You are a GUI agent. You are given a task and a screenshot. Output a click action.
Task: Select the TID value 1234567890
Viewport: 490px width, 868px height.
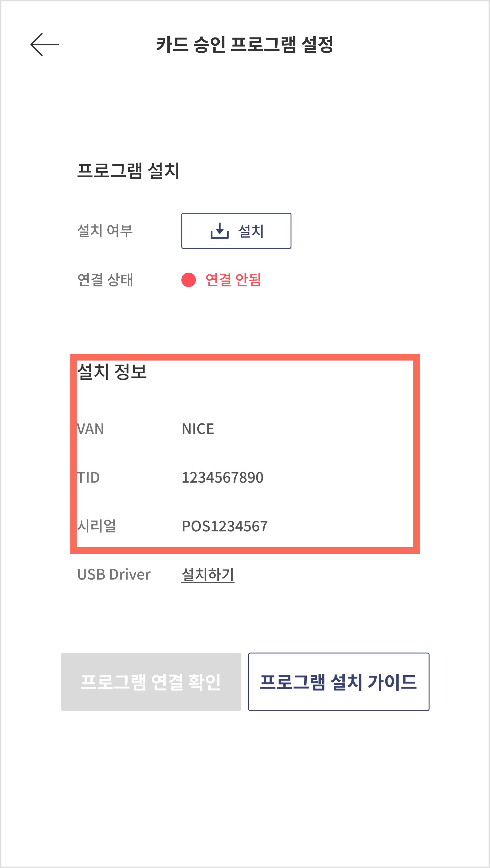click(x=223, y=477)
